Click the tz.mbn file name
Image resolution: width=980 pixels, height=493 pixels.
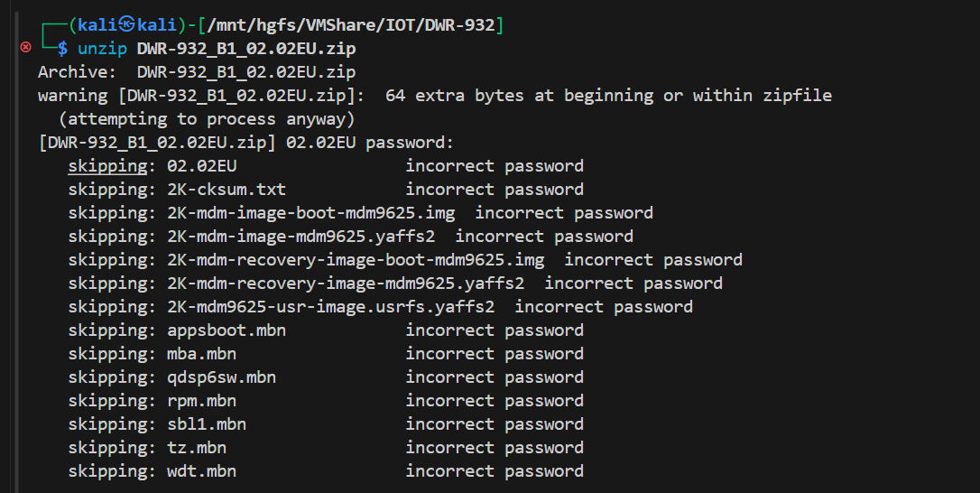click(x=197, y=448)
